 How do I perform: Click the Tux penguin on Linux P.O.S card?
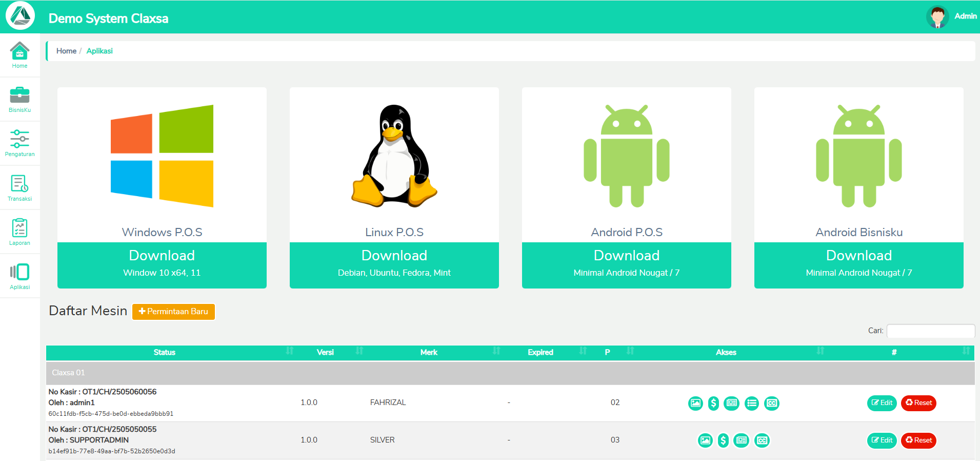(x=394, y=156)
